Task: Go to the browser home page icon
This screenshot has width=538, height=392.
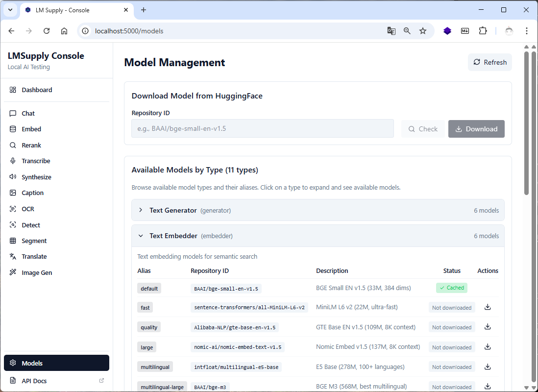Action: 64,31
